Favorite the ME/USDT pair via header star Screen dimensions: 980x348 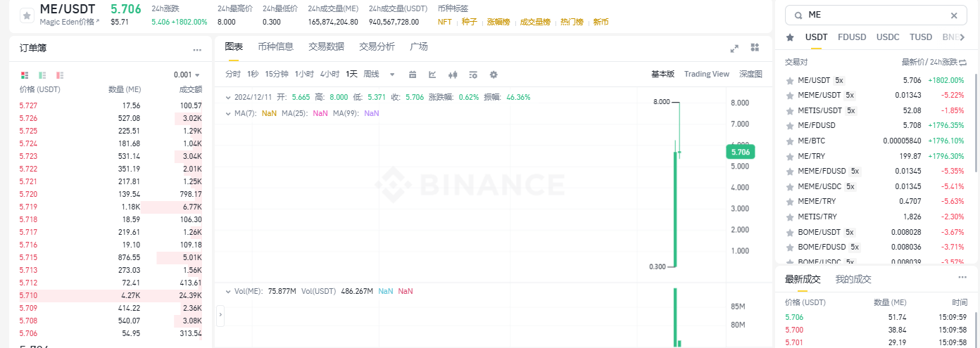(27, 15)
